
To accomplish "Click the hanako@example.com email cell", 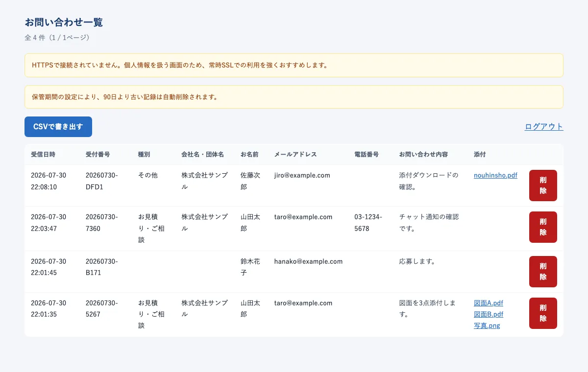I will [x=308, y=261].
